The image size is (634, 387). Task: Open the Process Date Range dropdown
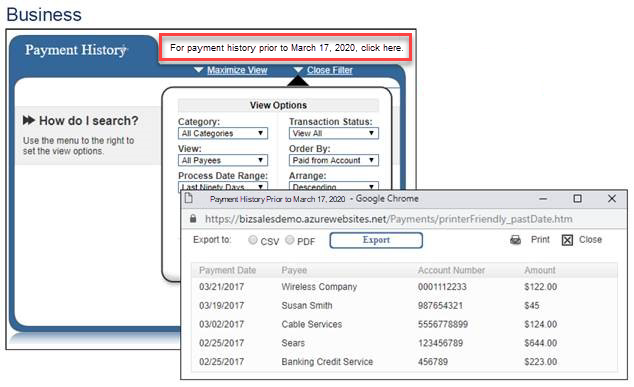point(223,187)
